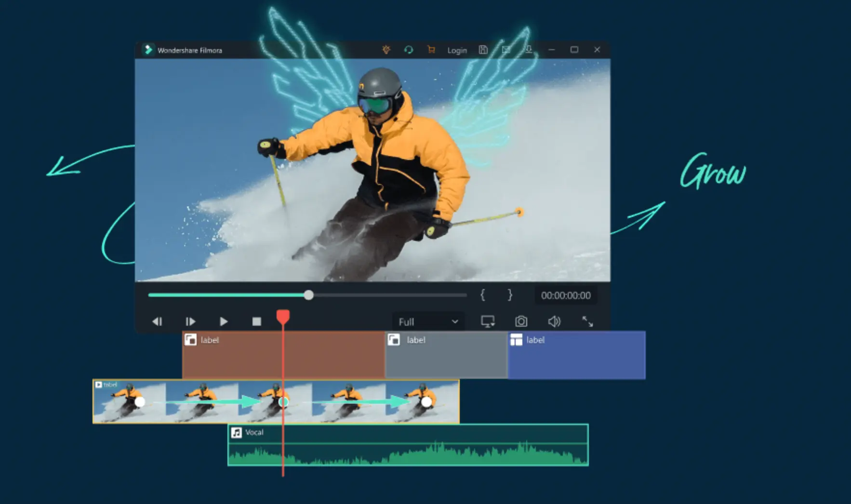Start voiceover recording with the microphone icon

pos(529,50)
